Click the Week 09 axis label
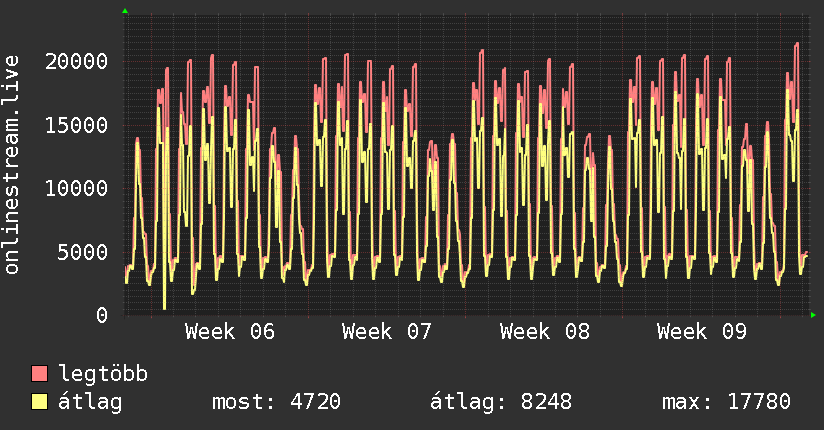Viewport: 824px width, 430px height. [702, 332]
